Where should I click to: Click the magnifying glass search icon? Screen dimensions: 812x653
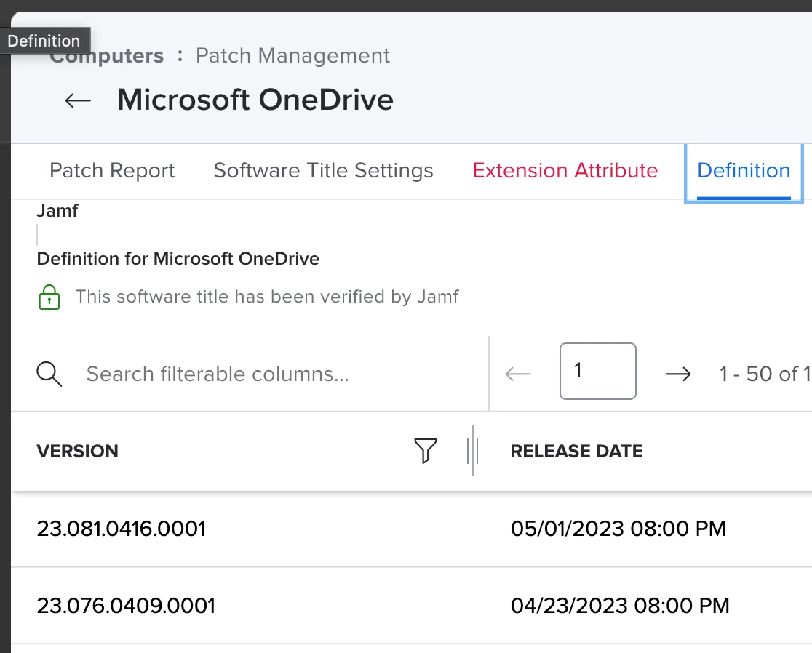[x=49, y=374]
